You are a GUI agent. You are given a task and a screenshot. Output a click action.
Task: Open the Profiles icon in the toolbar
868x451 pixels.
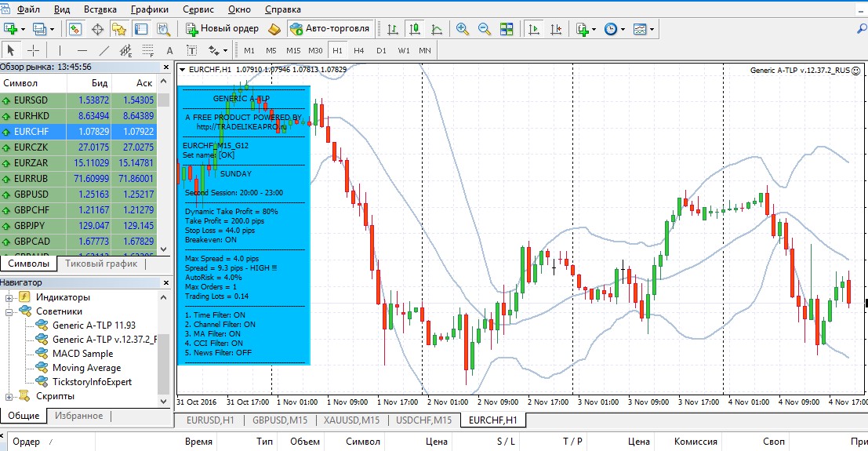click(39, 29)
